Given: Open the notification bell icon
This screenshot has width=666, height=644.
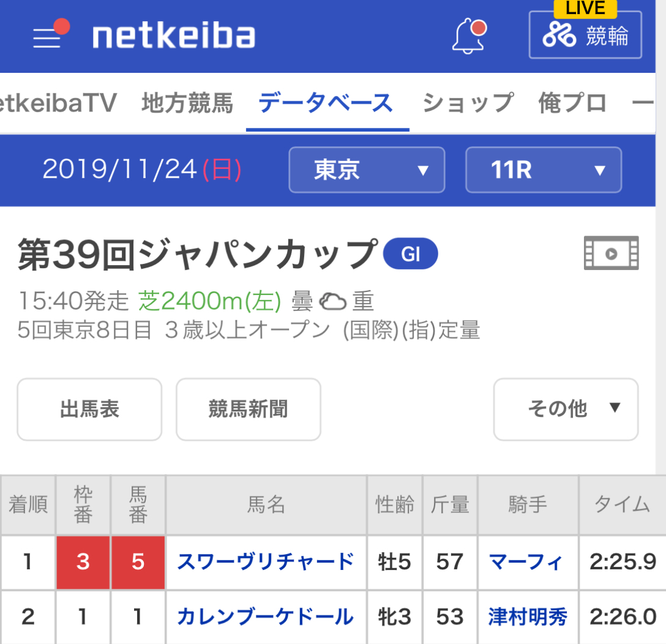Looking at the screenshot, I should click(x=469, y=36).
